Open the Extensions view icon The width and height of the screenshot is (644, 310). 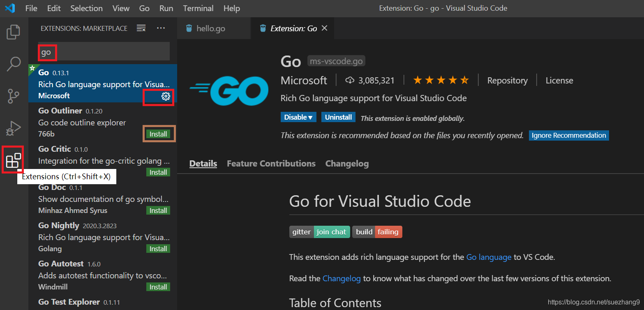click(14, 160)
